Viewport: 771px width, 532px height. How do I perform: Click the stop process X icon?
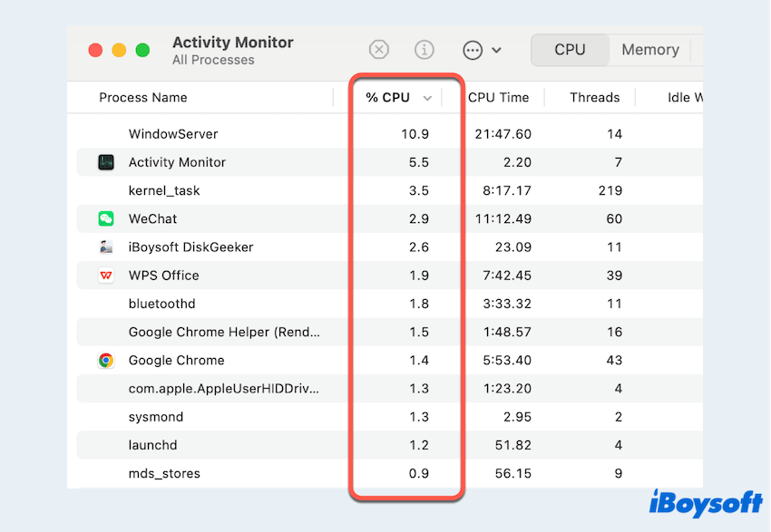(379, 50)
